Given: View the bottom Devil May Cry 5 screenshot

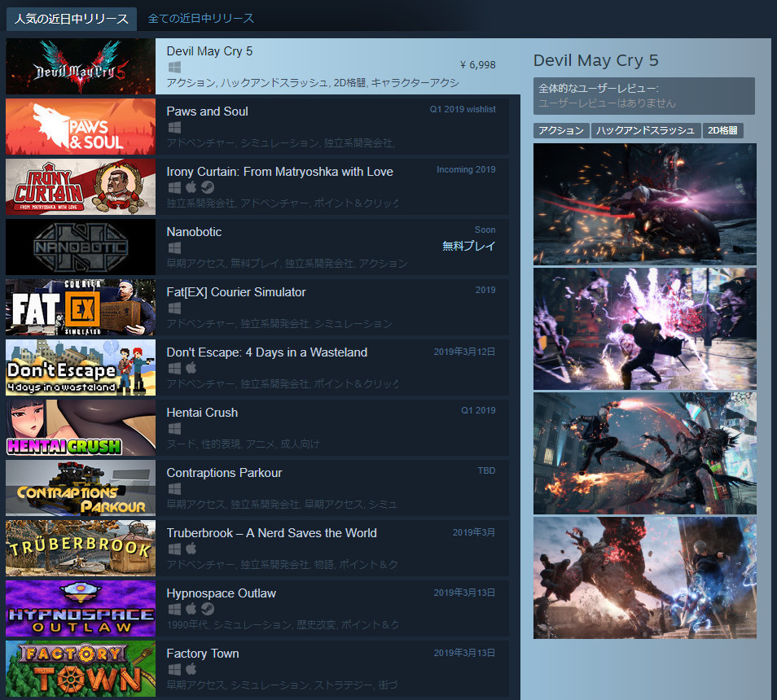Looking at the screenshot, I should pyautogui.click(x=644, y=578).
